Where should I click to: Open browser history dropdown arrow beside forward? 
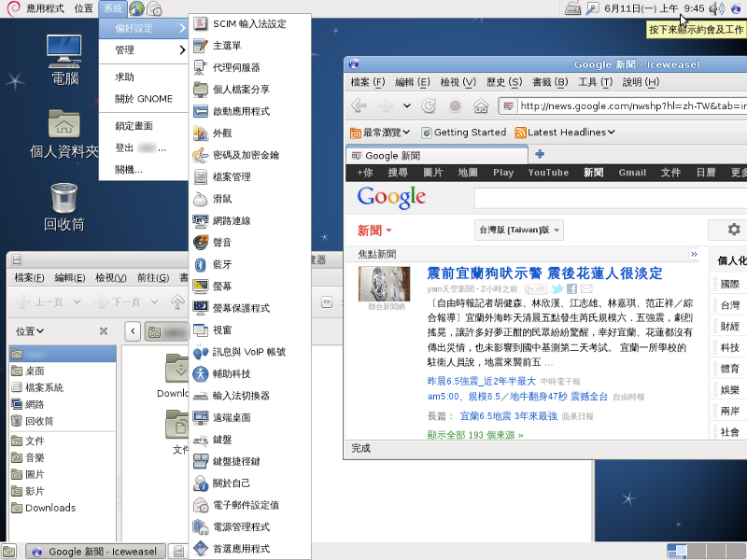(x=407, y=105)
